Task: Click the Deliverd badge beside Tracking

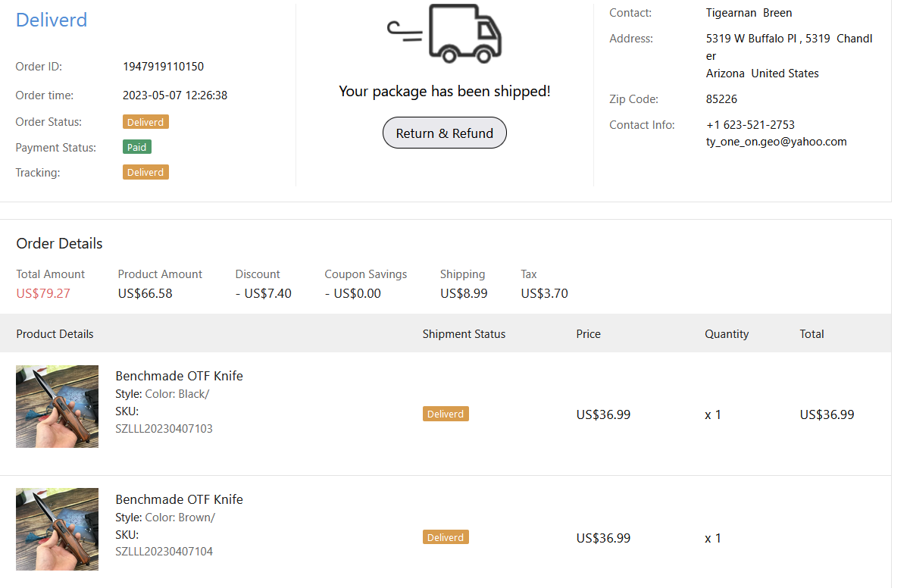Action: [145, 173]
